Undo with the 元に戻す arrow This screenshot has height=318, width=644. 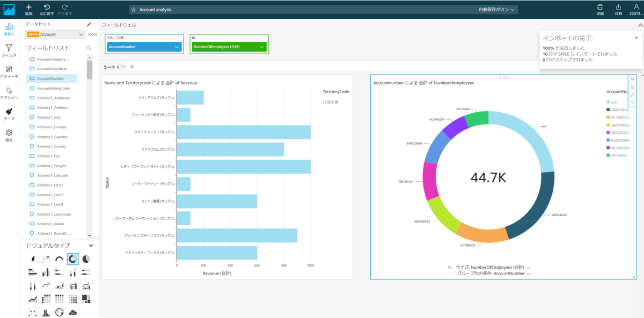coord(47,9)
